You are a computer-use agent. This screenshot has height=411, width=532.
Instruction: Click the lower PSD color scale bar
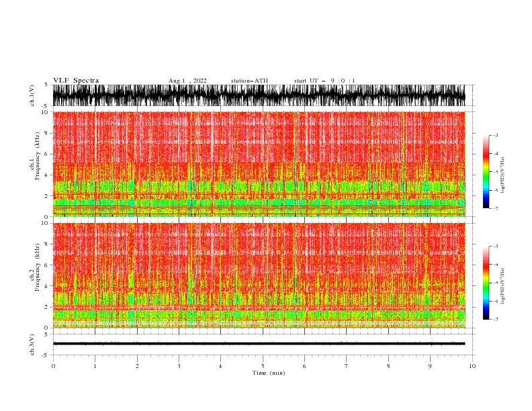486,283
